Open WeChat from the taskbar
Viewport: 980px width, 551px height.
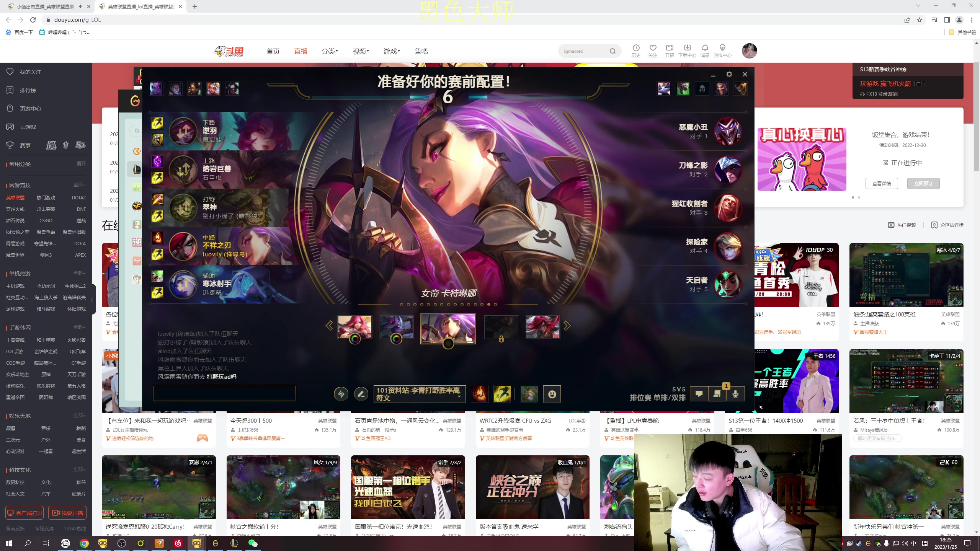[253, 543]
